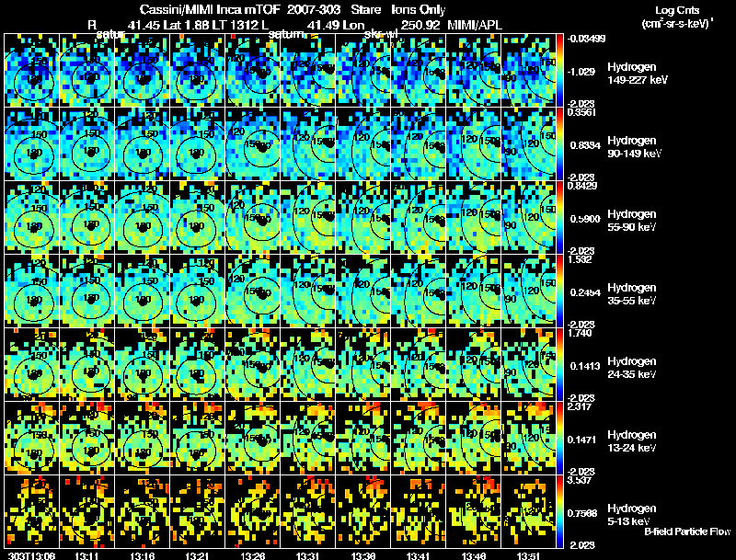Click the '0.1471' colorbar value
Image resolution: width=736 pixels, height=560 pixels.
click(582, 440)
